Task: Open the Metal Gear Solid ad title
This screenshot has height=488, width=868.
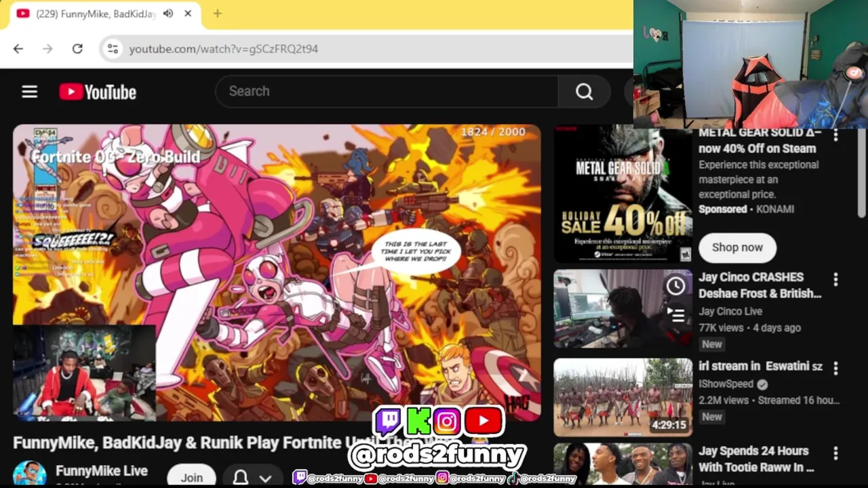Action: point(760,141)
